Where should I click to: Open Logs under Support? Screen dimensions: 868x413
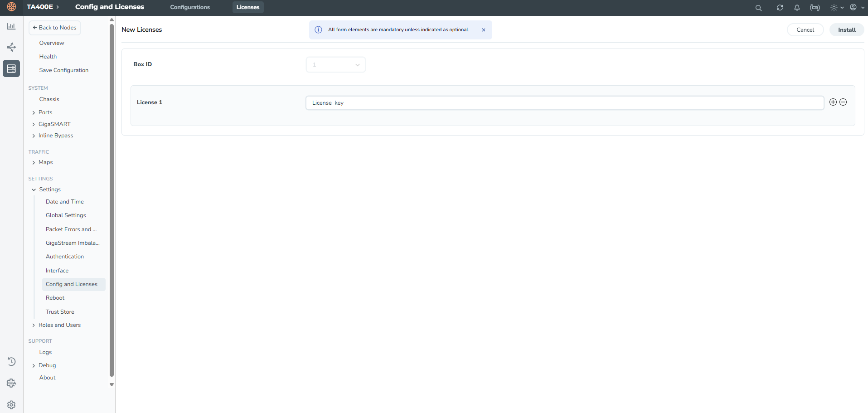click(x=45, y=352)
